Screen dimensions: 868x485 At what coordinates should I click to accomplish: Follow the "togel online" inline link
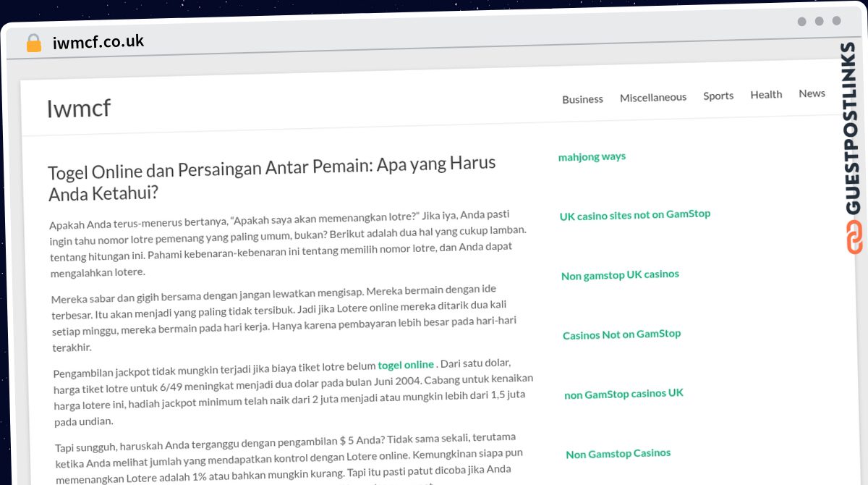pyautogui.click(x=406, y=365)
